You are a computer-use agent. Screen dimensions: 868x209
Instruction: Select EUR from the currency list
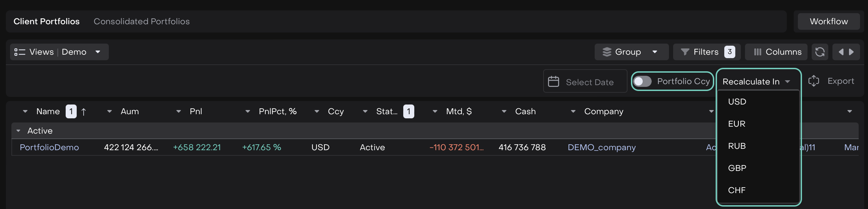[737, 124]
